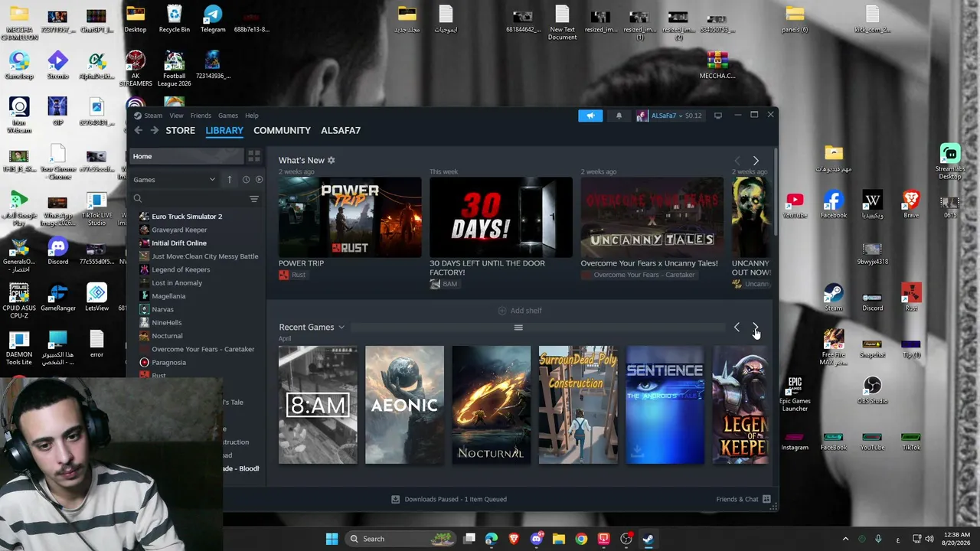Launch Streamlabs Desktop shortcut
Screen dimensions: 980x551
(x=949, y=161)
